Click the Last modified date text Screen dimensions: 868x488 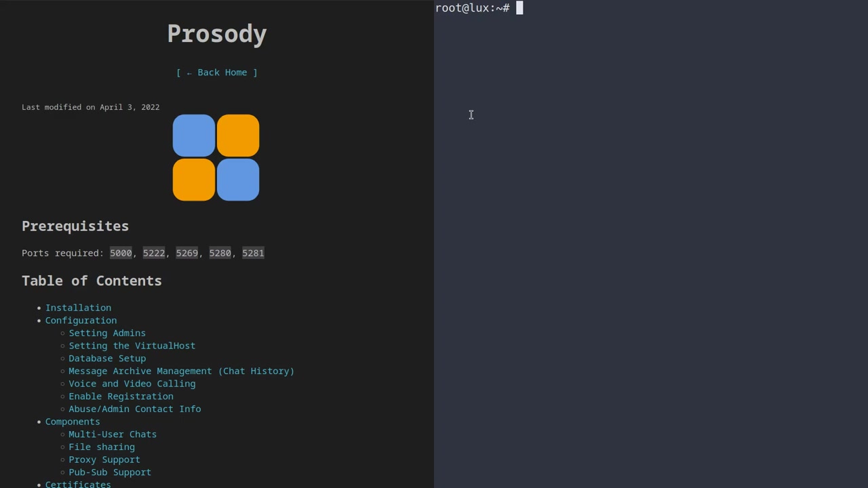click(91, 107)
